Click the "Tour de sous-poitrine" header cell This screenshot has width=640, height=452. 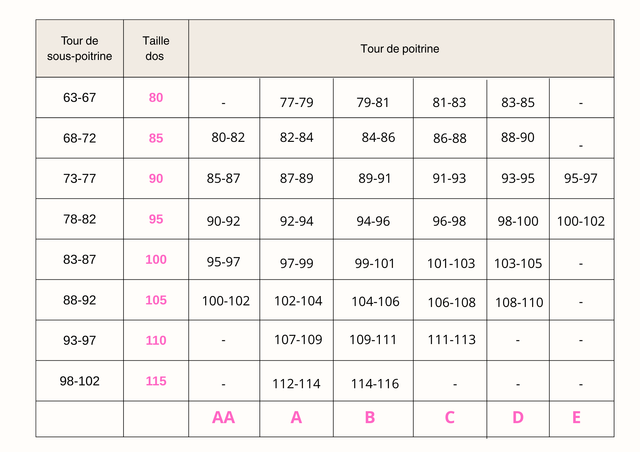click(x=79, y=48)
